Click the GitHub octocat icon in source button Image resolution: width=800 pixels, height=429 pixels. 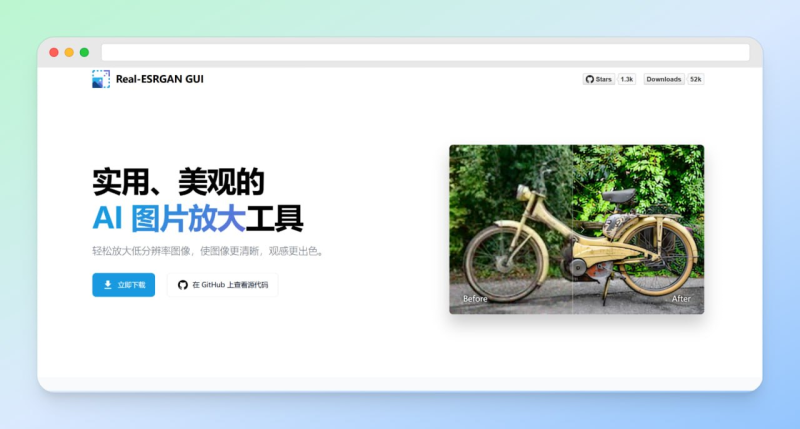pos(183,285)
